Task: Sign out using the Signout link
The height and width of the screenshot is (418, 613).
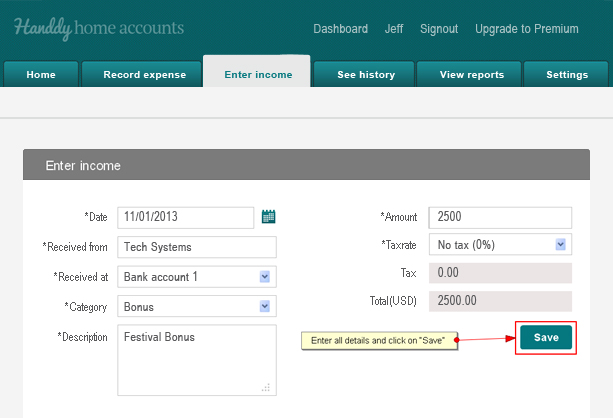Action: click(x=439, y=29)
